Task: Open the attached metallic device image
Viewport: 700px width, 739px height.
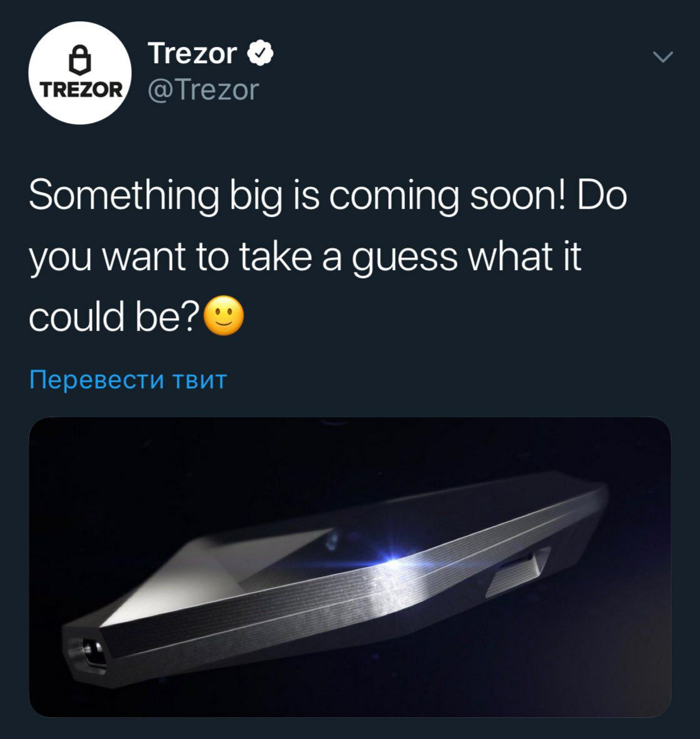Action: 350,567
